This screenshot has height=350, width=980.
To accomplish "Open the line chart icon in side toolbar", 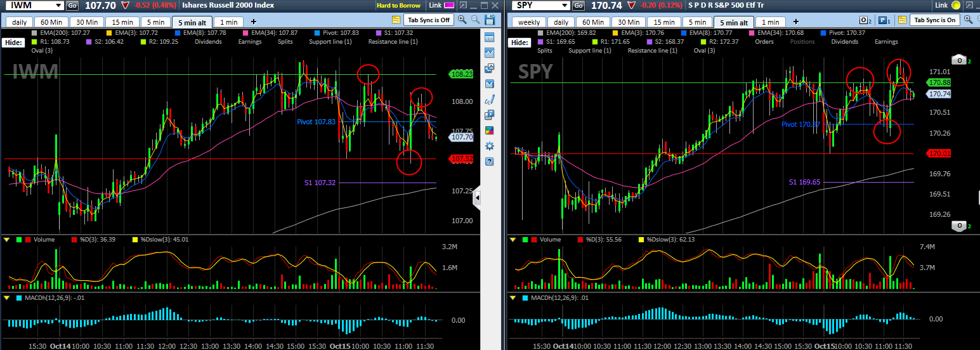I will pos(489,53).
